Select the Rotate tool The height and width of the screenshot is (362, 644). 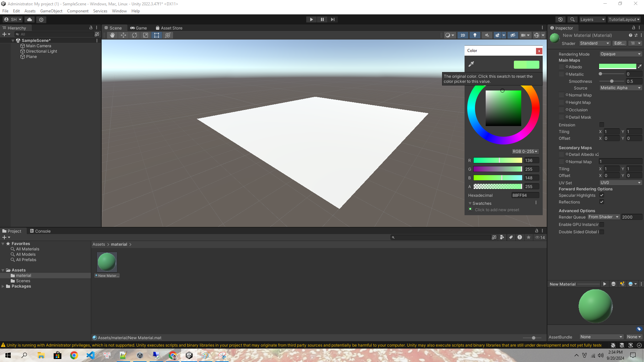click(x=135, y=35)
